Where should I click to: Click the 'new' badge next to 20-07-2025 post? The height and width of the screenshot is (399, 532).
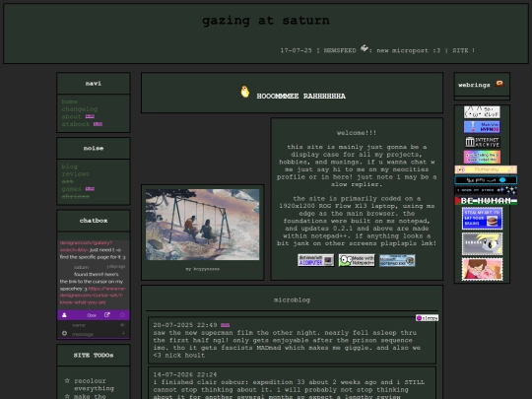pos(225,325)
